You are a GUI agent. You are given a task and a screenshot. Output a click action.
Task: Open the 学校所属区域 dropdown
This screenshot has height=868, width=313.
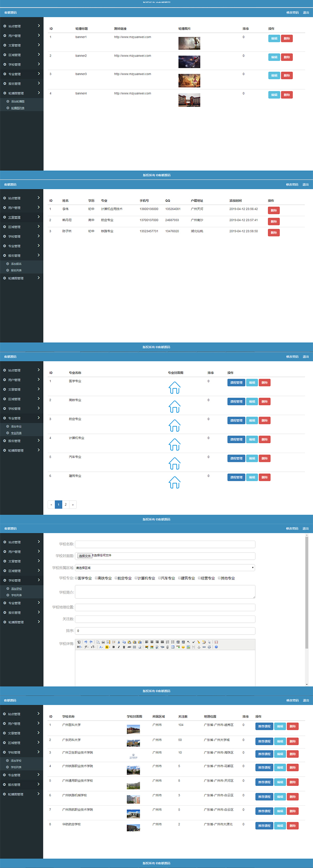(165, 567)
